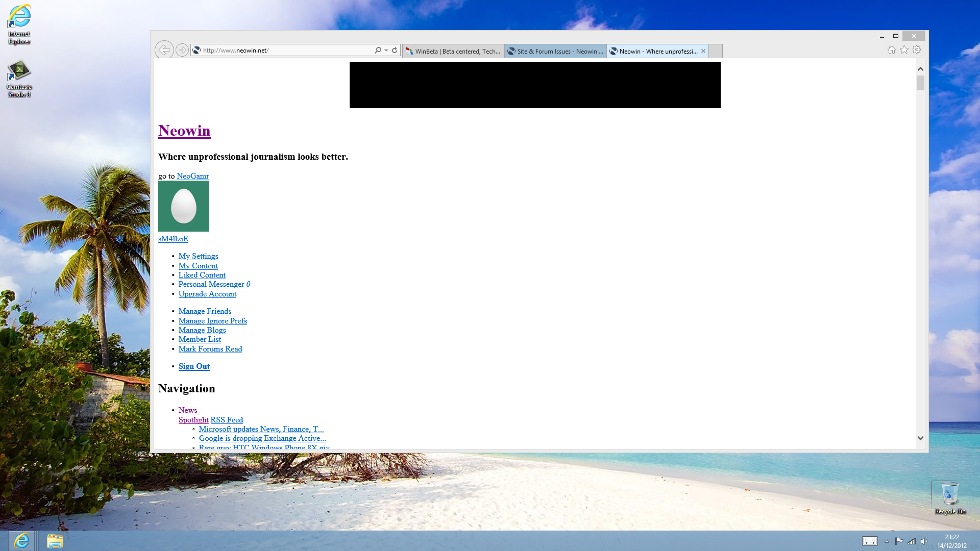Screen dimensions: 980x551
Task: Open Manage Ignore Prefs
Action: (x=213, y=321)
